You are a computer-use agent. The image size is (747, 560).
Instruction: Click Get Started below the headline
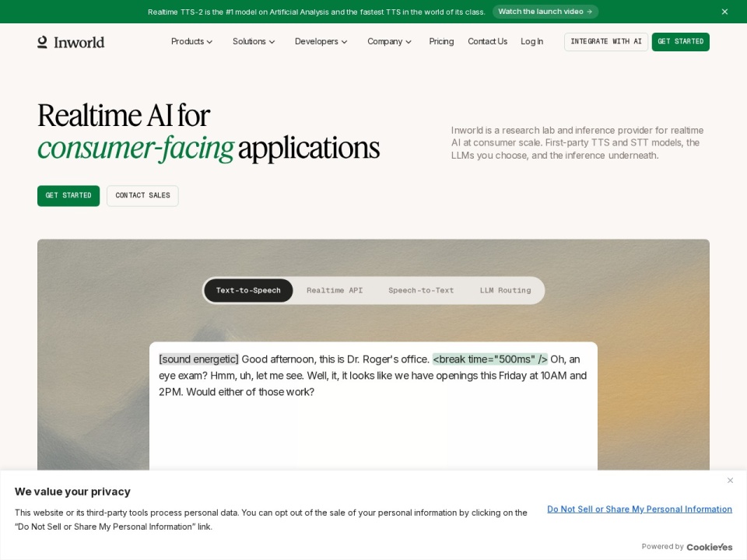(68, 195)
